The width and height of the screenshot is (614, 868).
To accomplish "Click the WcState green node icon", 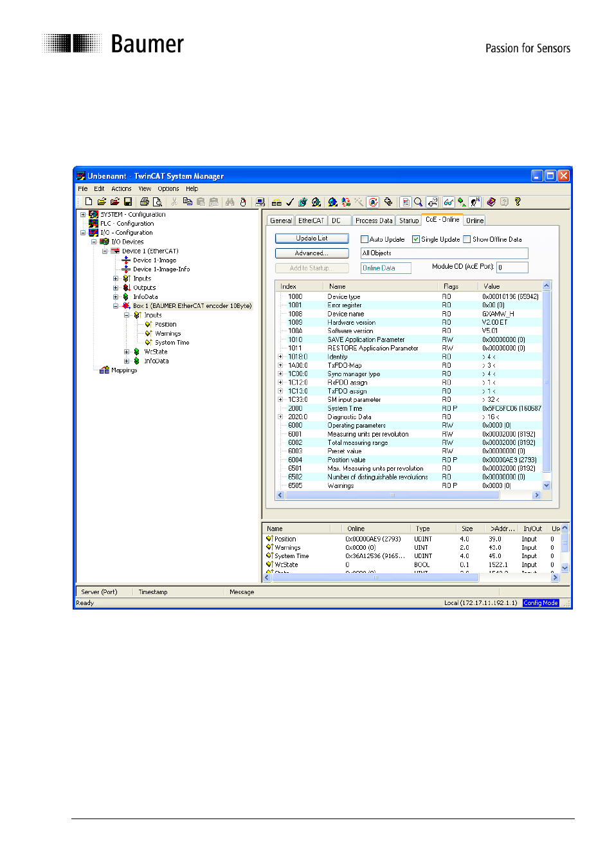I will [x=137, y=352].
